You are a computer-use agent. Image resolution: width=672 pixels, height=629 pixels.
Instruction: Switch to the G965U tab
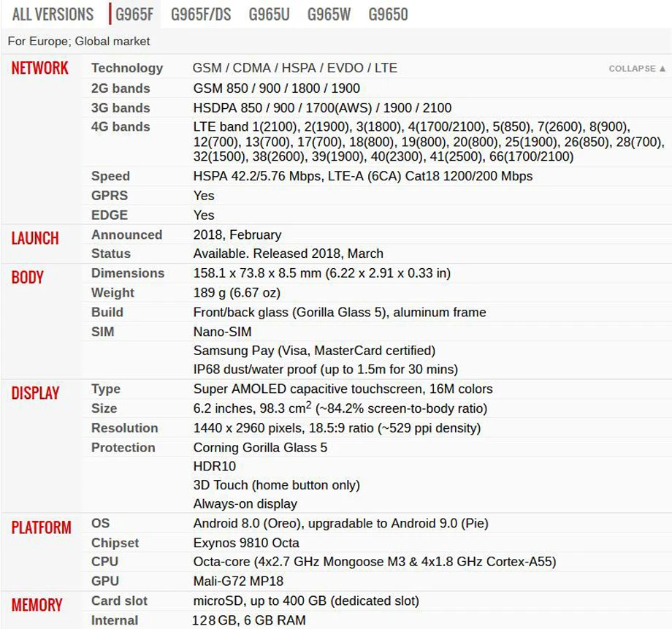[269, 15]
